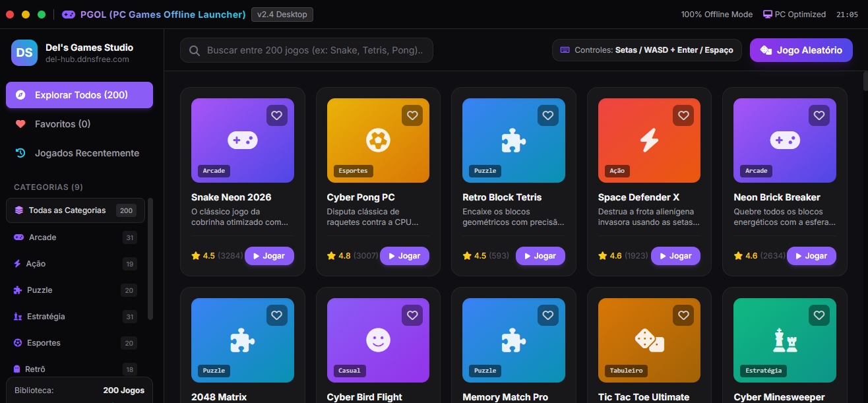The image size is (868, 403).
Task: Toggle the heart on Space Defender X
Action: pyautogui.click(x=683, y=115)
